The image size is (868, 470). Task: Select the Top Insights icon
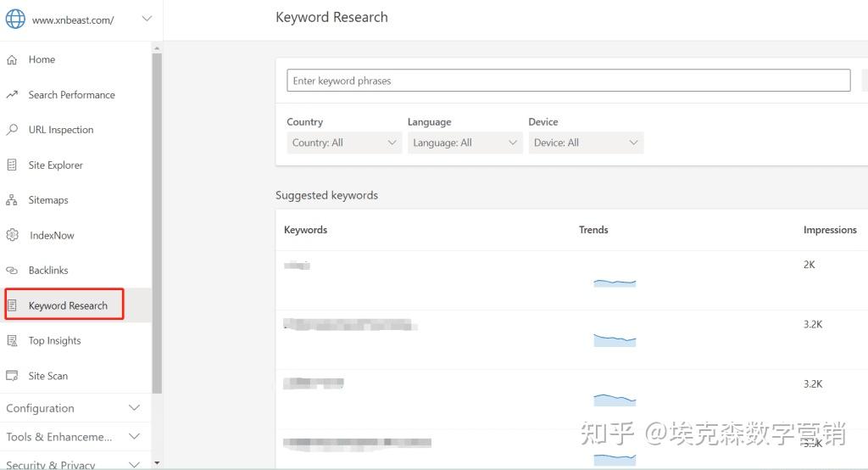[12, 341]
